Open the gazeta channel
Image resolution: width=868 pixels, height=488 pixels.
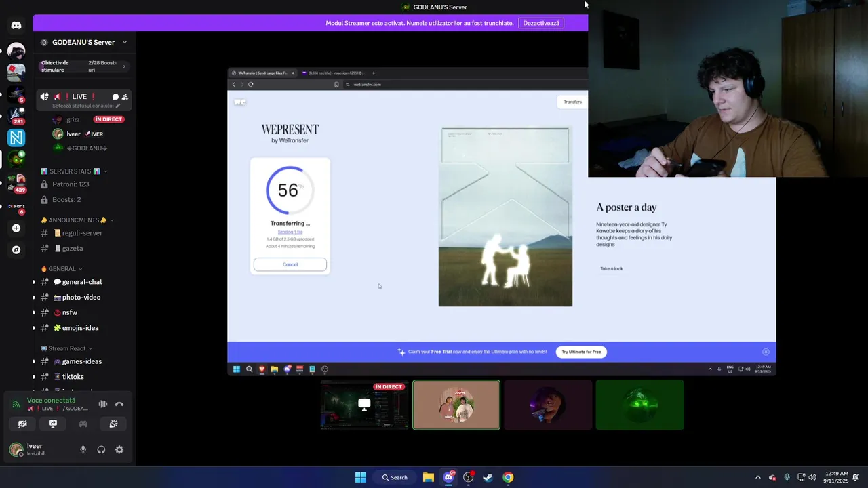(84, 249)
